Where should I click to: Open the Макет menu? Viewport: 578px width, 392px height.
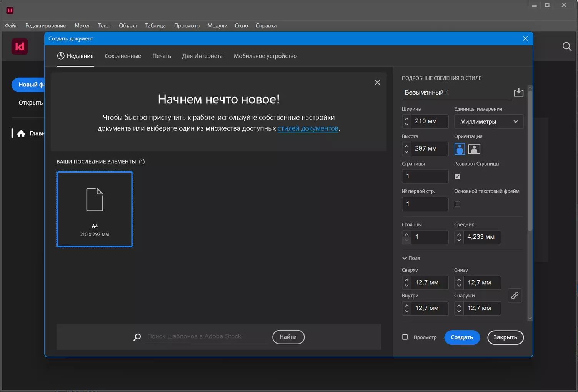[x=82, y=25]
